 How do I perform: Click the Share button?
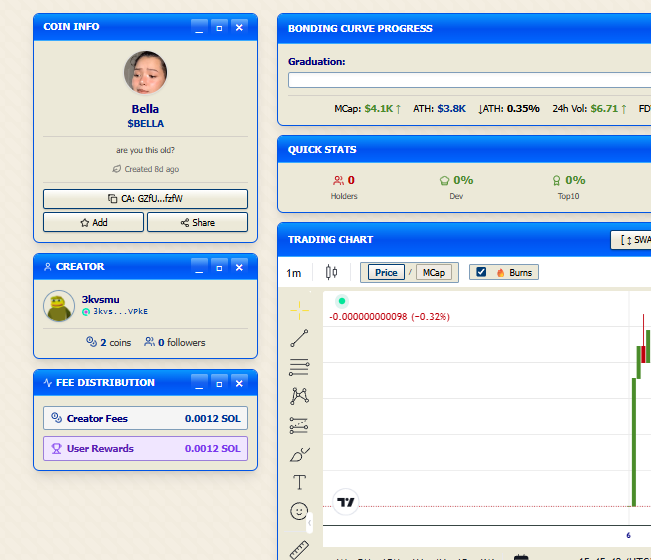point(197,222)
